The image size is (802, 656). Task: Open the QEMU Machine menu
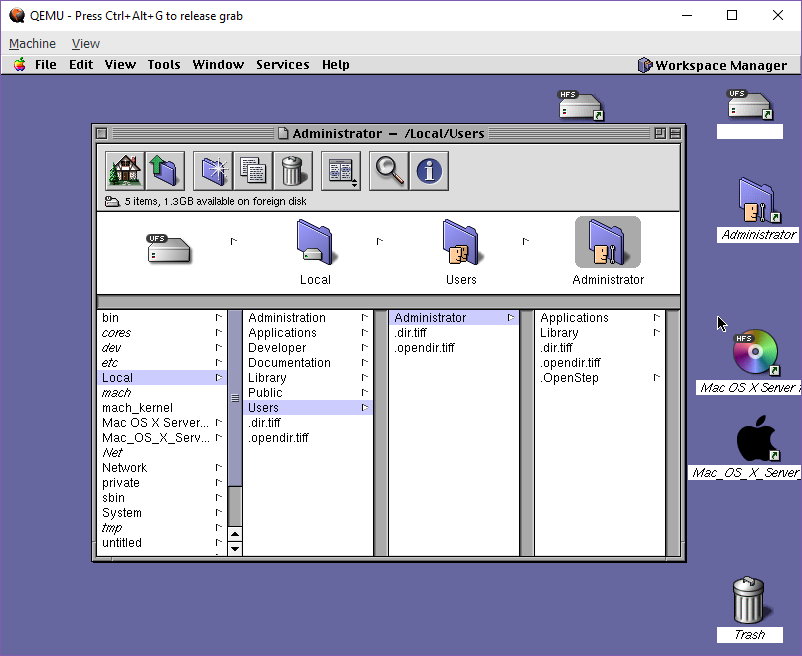point(32,43)
